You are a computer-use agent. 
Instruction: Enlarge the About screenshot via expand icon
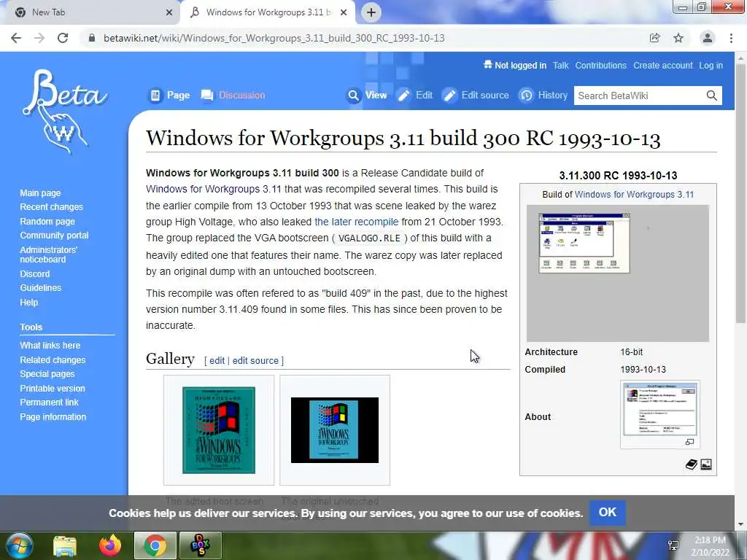(x=689, y=442)
